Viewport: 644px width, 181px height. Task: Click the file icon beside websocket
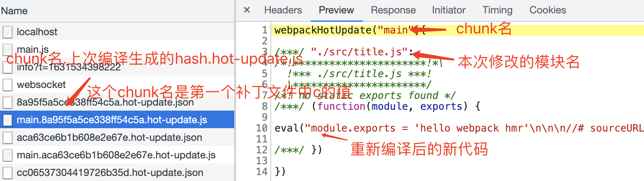coord(8,85)
